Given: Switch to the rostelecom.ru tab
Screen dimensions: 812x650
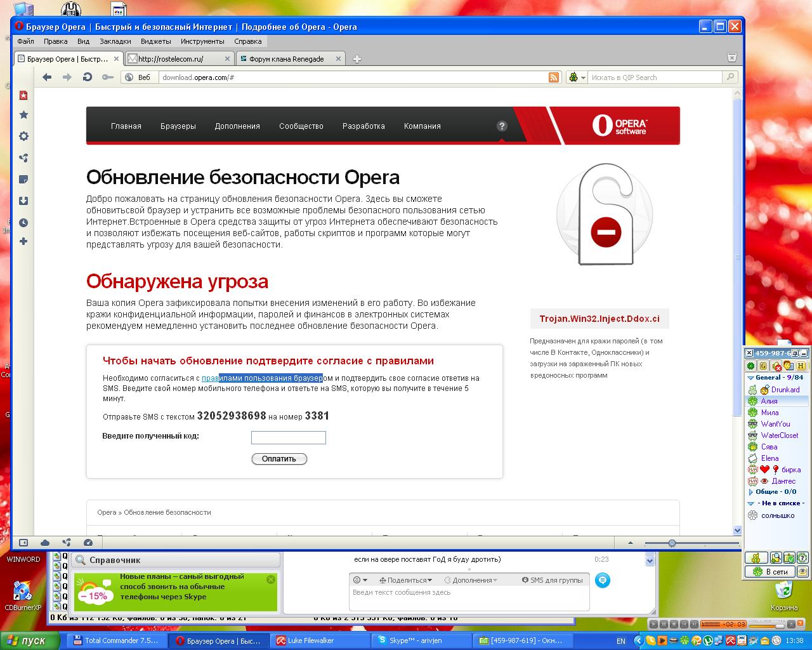Looking at the screenshot, I should point(180,59).
